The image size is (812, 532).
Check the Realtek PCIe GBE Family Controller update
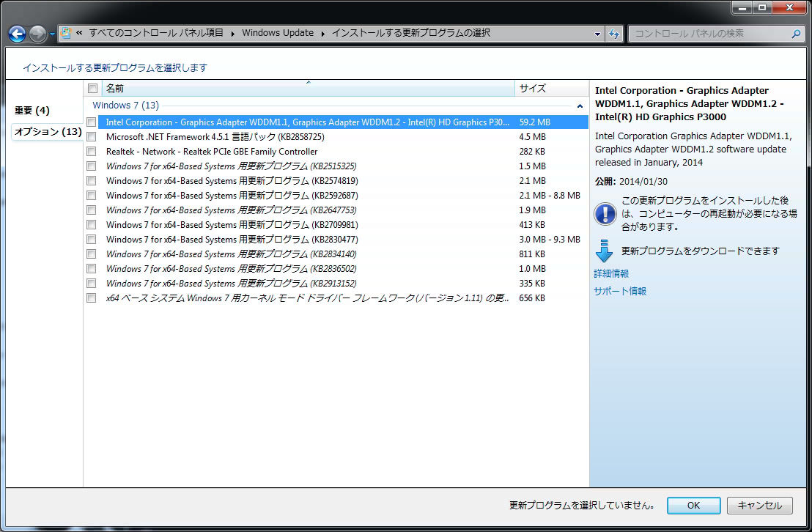(x=92, y=151)
